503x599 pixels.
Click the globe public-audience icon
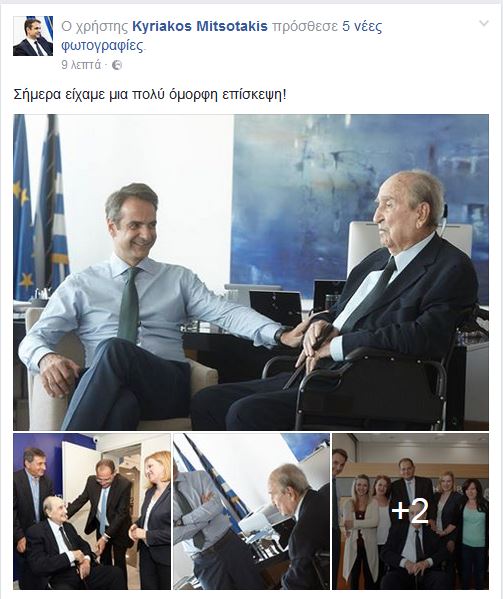pos(117,65)
